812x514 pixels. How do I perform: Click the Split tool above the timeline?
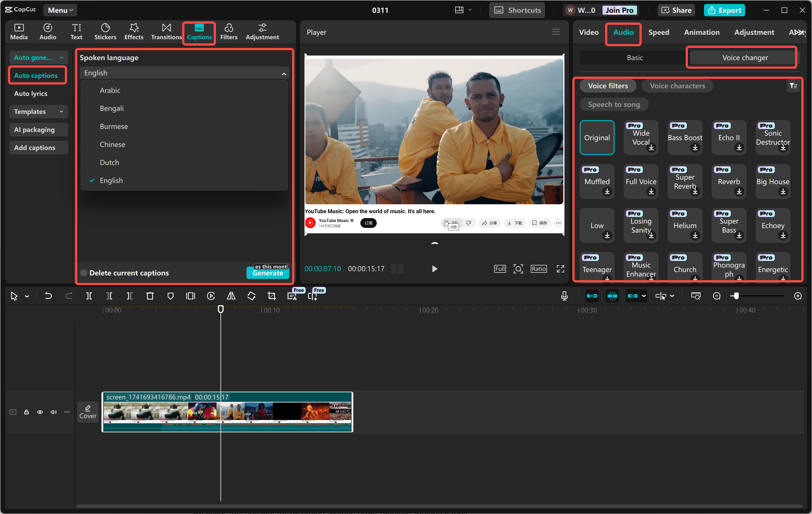[x=89, y=296]
